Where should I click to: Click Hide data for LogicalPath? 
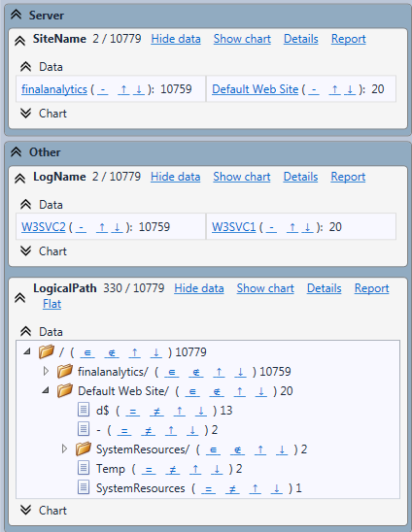[x=198, y=288]
